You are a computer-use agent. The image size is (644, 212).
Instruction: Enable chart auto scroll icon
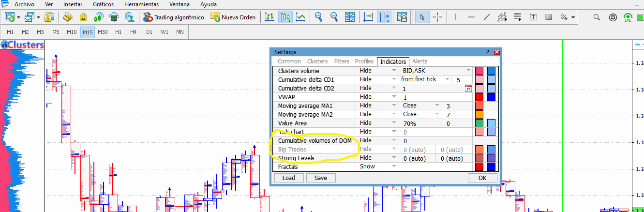tap(369, 17)
